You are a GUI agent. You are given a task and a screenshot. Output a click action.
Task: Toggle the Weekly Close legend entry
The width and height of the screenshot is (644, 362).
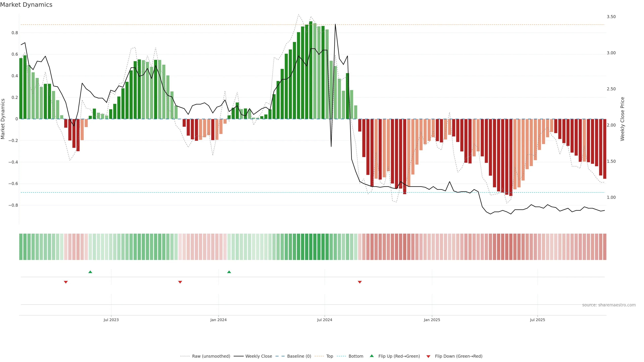pos(258,356)
